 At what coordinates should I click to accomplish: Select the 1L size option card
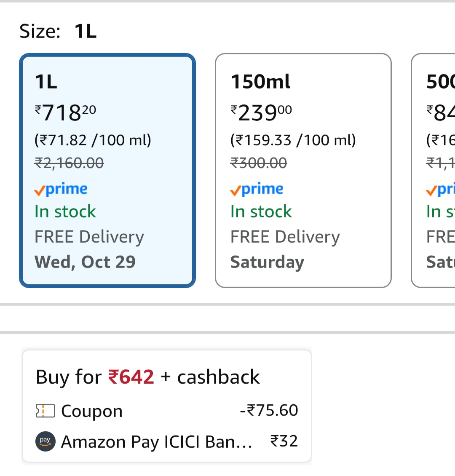pos(107,171)
